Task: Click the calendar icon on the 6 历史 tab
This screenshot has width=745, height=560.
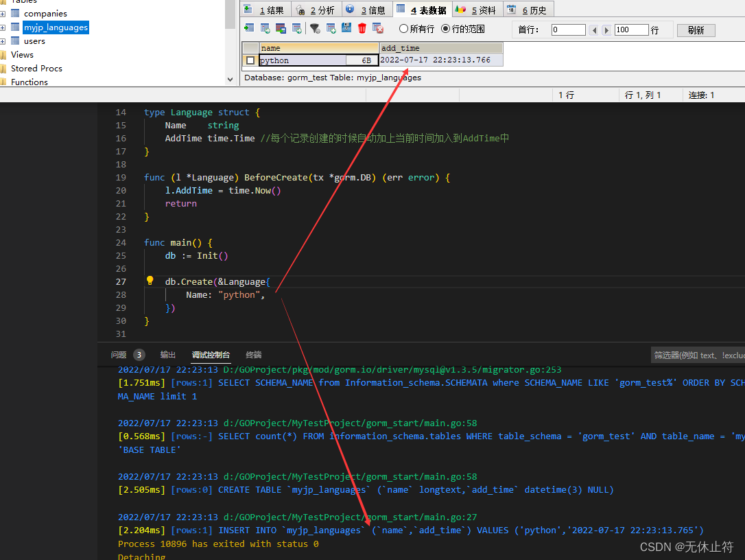Action: click(x=511, y=9)
